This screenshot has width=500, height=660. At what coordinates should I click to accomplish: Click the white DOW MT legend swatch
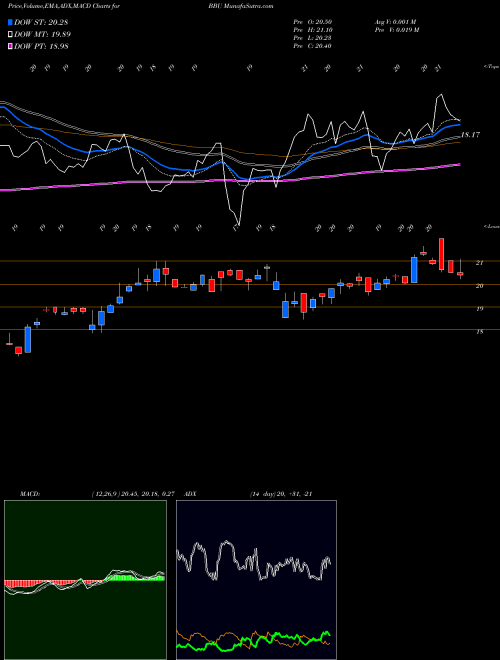(10, 35)
